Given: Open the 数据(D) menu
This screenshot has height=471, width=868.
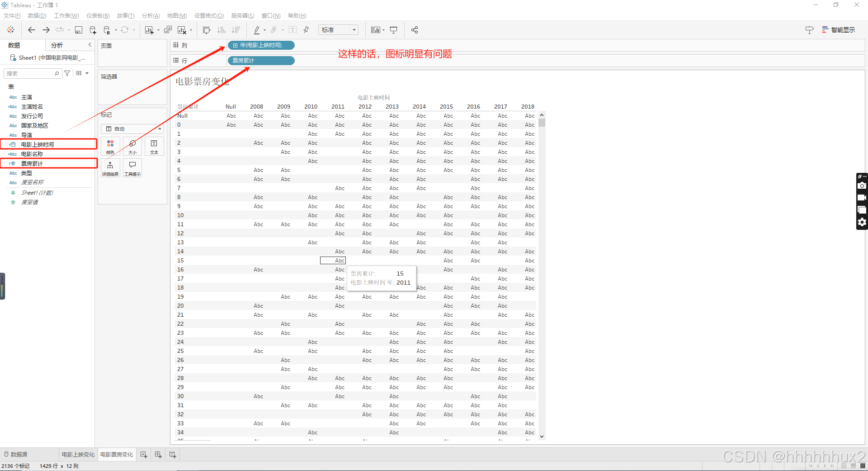Looking at the screenshot, I should (37, 16).
